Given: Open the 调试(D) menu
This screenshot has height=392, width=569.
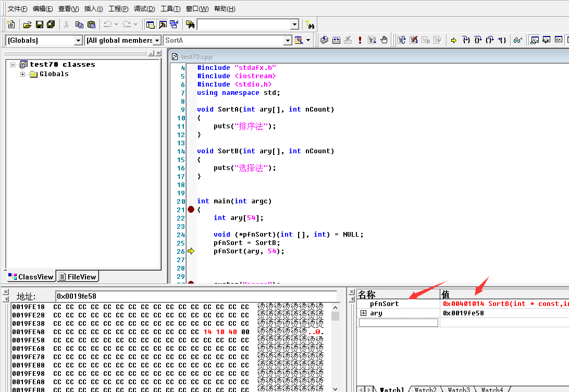Looking at the screenshot, I should pos(144,8).
